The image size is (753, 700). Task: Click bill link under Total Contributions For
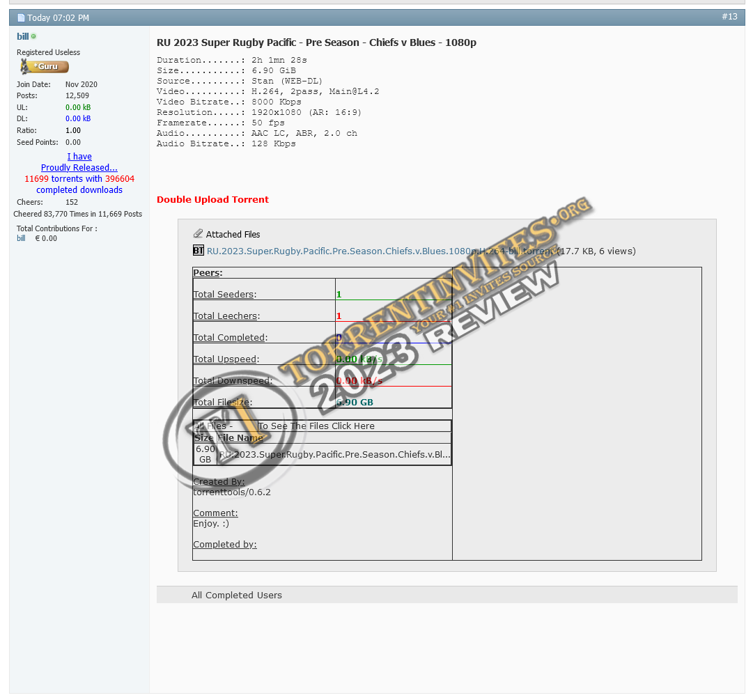pyautogui.click(x=21, y=238)
